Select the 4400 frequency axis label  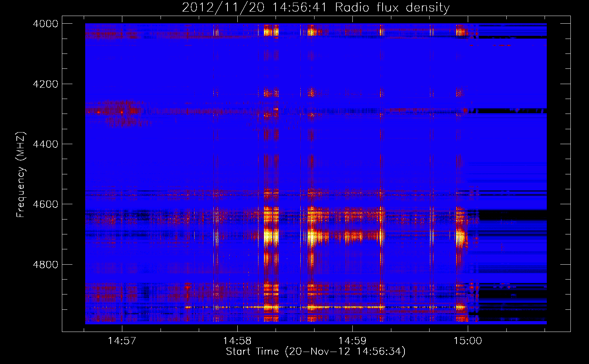[46, 144]
